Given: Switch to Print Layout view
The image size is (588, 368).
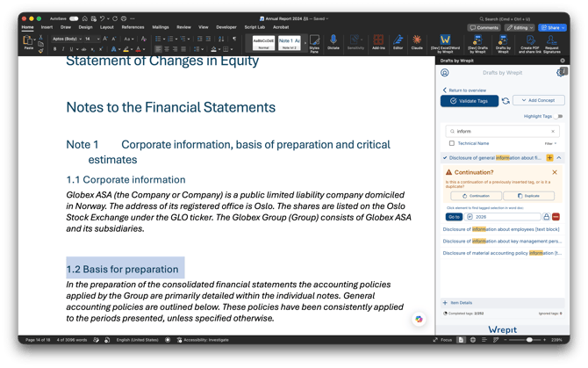Looking at the screenshot, I should coord(461,340).
